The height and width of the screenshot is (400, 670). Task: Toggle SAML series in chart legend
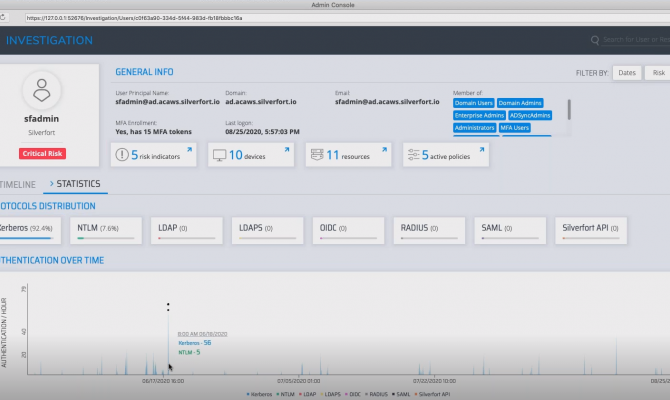click(401, 394)
